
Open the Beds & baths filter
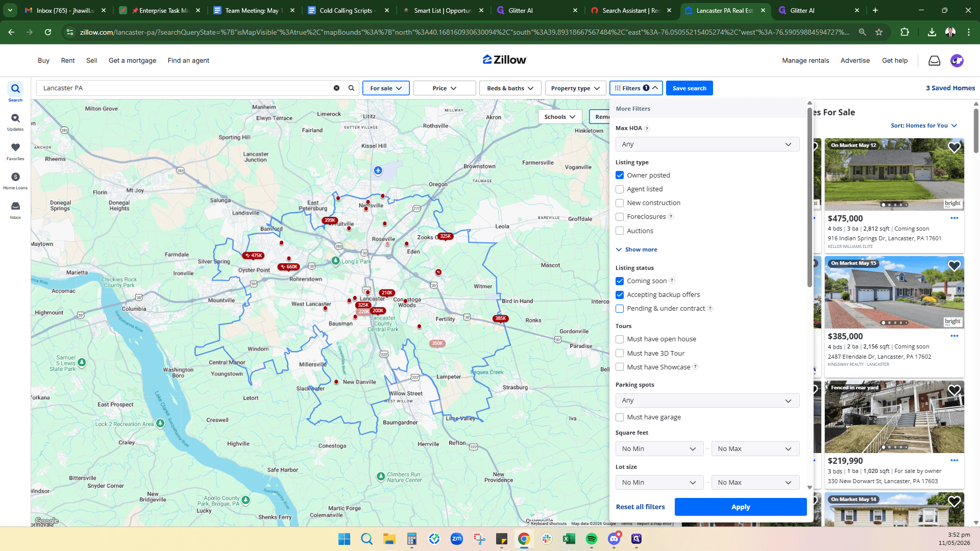click(510, 88)
